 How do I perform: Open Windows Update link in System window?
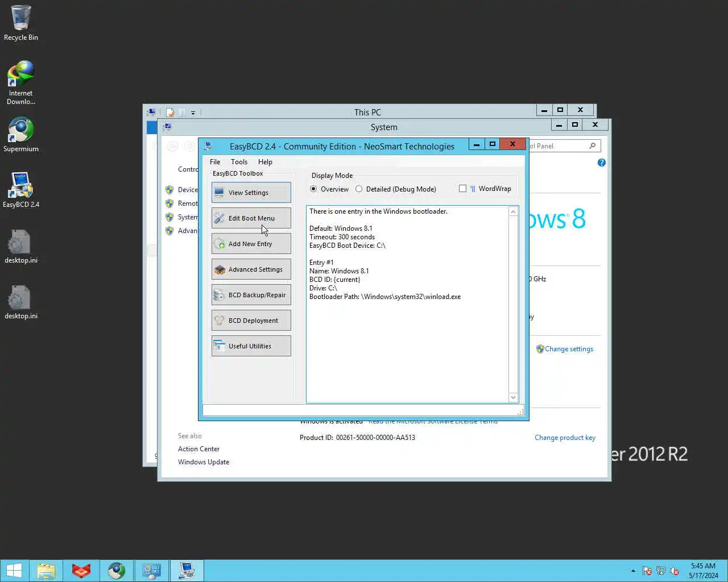[x=204, y=462]
